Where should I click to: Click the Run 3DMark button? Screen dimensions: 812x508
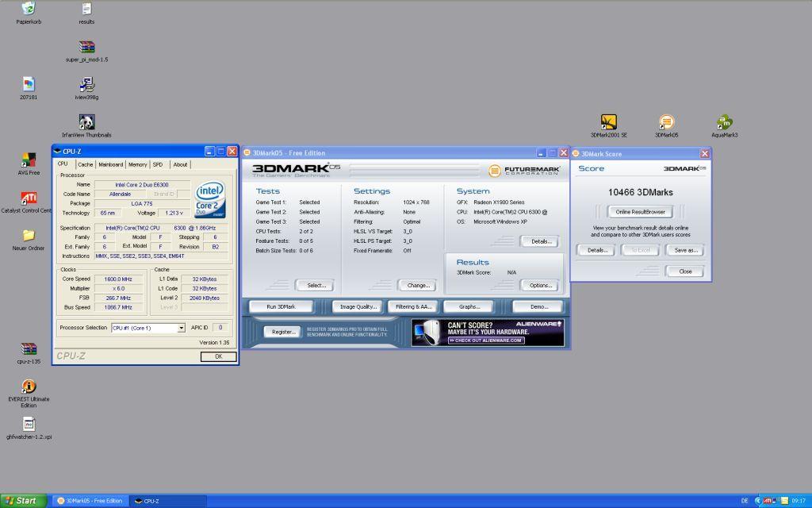pos(282,306)
